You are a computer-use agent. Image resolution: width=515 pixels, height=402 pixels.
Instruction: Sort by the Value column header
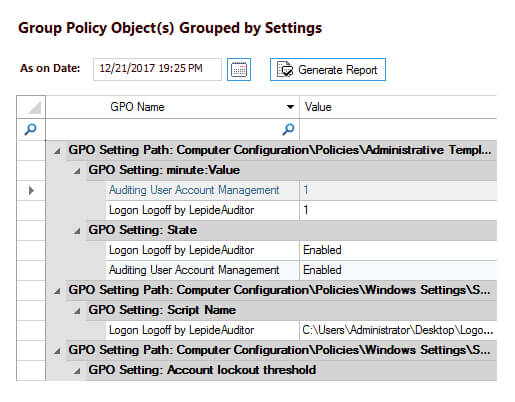pos(398,107)
